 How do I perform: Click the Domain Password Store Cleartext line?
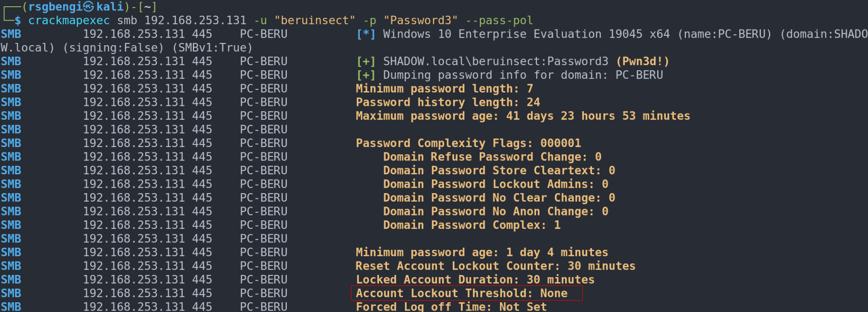[x=499, y=170]
